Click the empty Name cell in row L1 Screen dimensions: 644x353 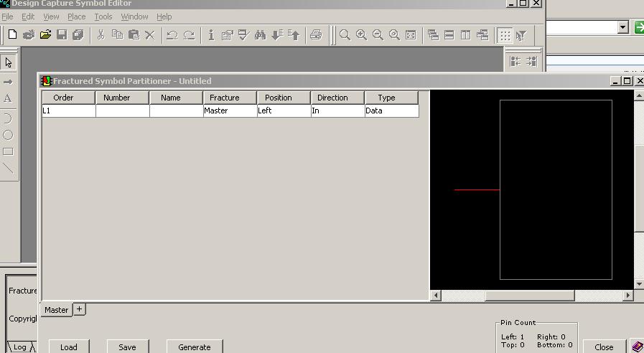[176, 110]
